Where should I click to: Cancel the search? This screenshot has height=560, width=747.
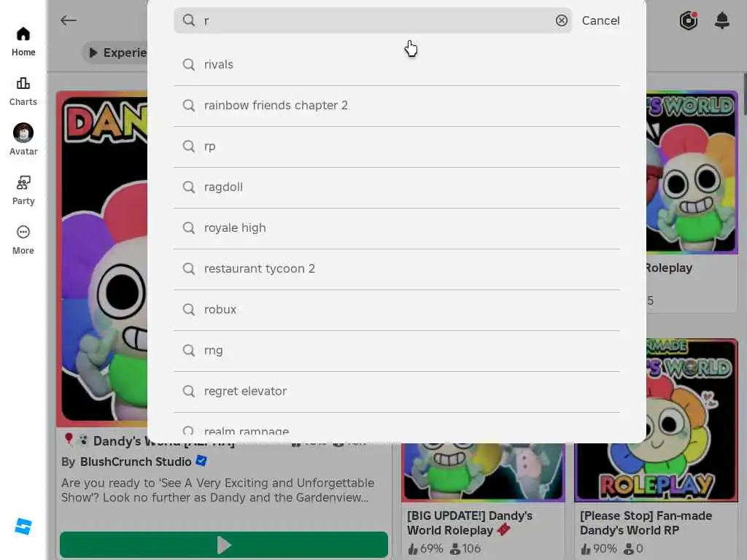(600, 20)
